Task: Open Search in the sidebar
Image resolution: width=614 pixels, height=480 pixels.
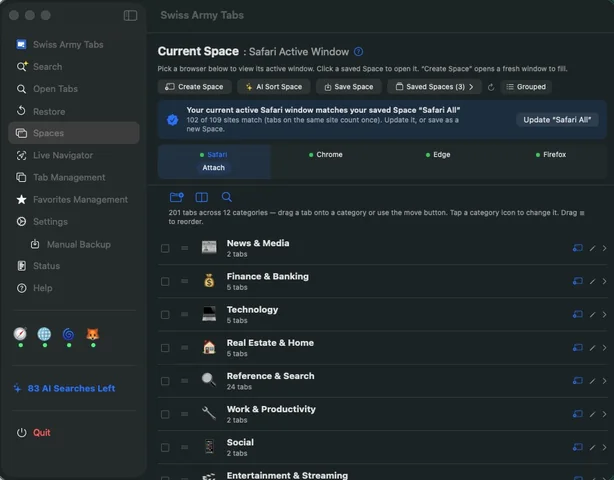Action: click(74, 67)
